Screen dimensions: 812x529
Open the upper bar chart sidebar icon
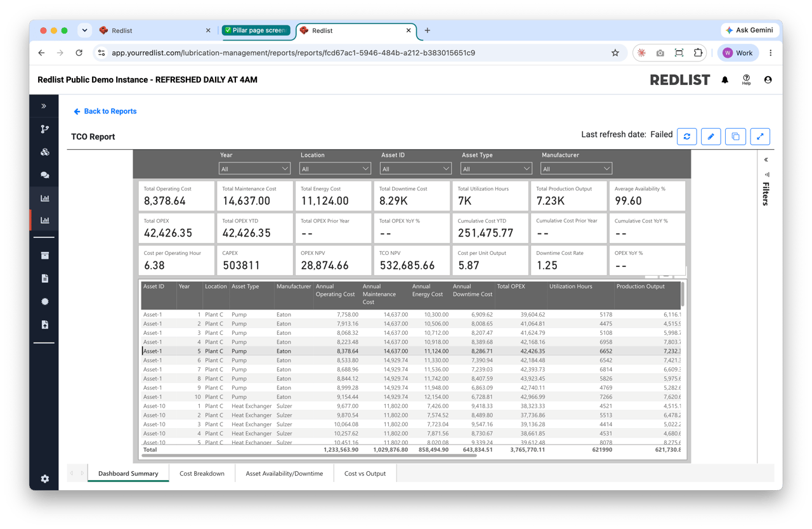pyautogui.click(x=44, y=198)
